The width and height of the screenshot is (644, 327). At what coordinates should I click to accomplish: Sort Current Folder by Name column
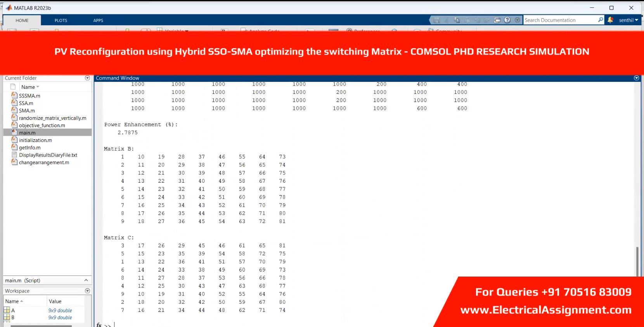tap(30, 87)
